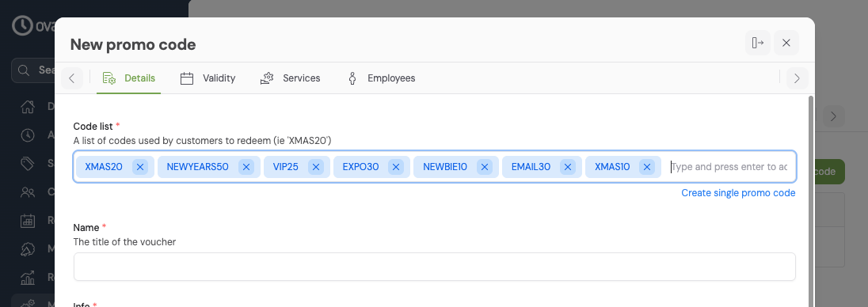The width and height of the screenshot is (868, 307).
Task: Remove the EXPO30 code chip
Action: [396, 166]
